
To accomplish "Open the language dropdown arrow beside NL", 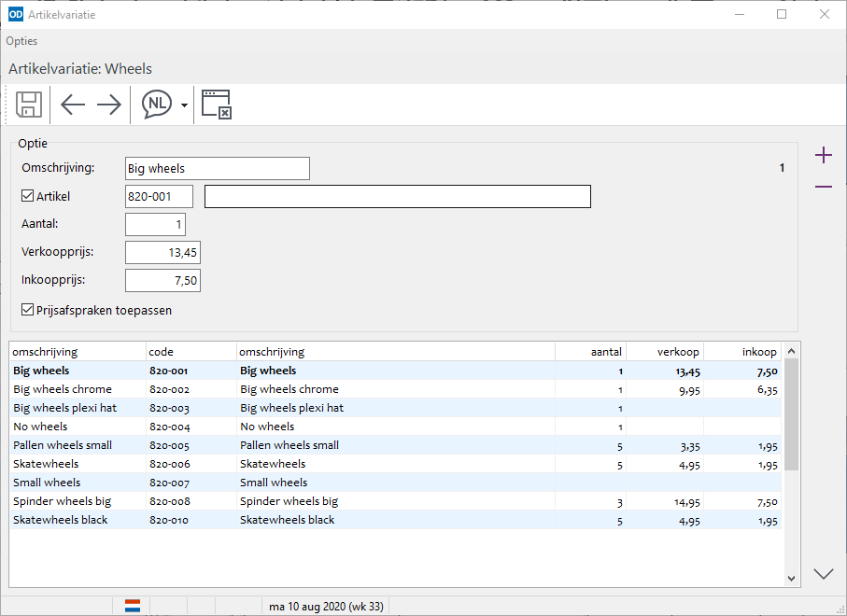I will [x=184, y=105].
